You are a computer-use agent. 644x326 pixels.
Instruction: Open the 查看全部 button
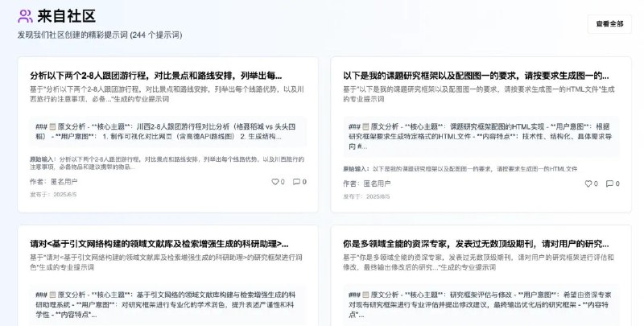click(x=609, y=24)
